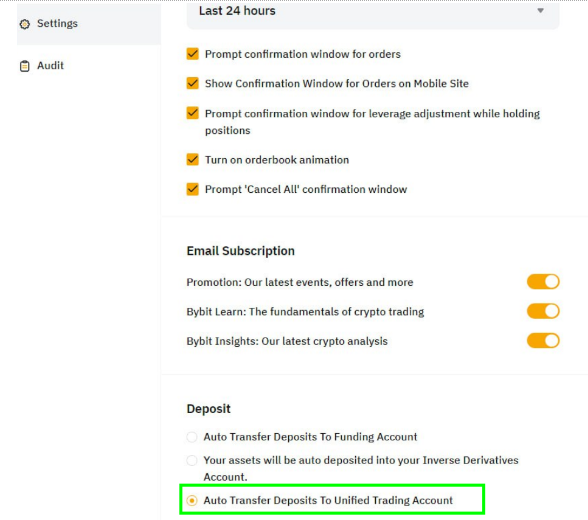Click the Email Subscription heading

click(241, 251)
